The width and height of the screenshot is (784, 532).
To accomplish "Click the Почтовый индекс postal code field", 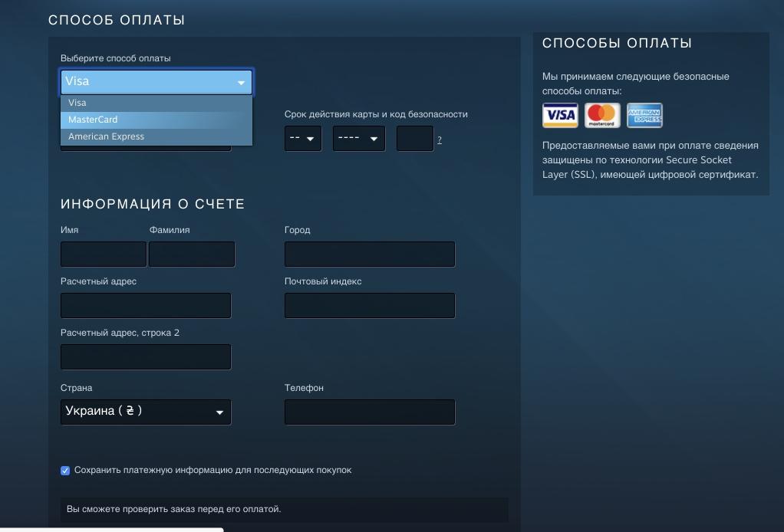I will [370, 306].
